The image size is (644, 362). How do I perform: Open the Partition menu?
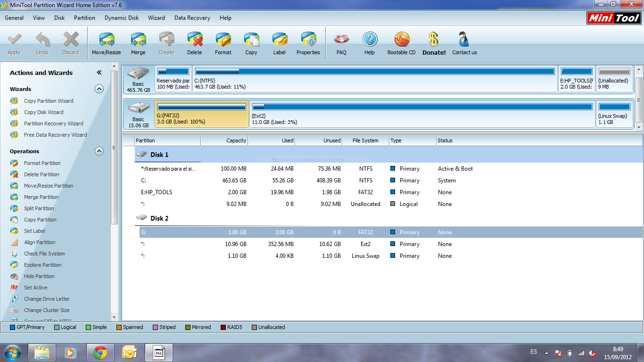[x=84, y=18]
